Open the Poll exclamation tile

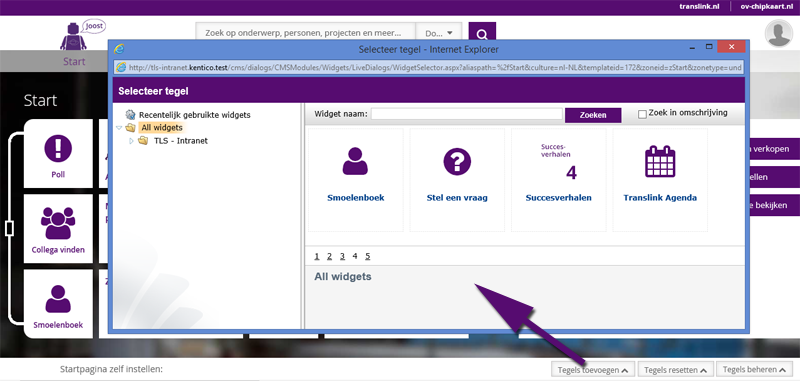[58, 154]
